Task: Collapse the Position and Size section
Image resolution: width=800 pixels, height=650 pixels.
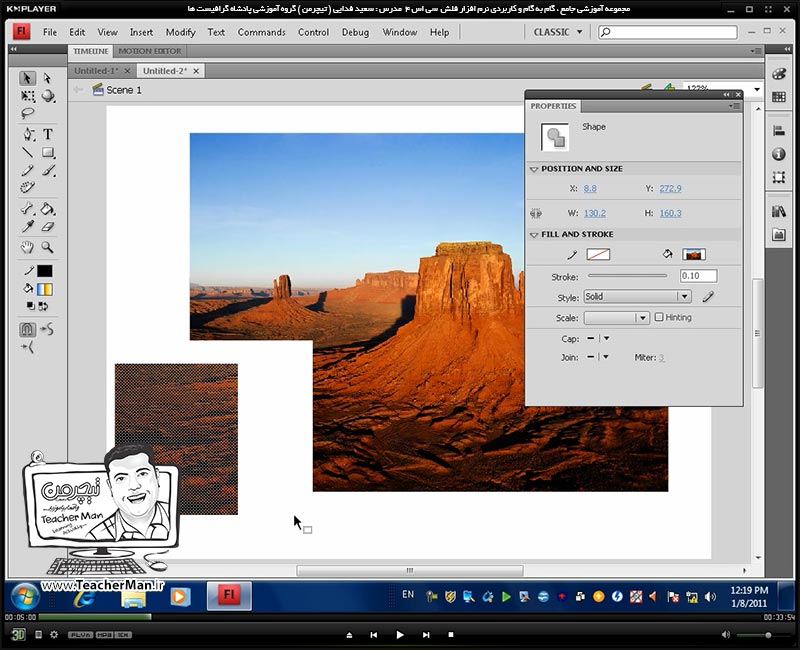Action: coord(534,169)
